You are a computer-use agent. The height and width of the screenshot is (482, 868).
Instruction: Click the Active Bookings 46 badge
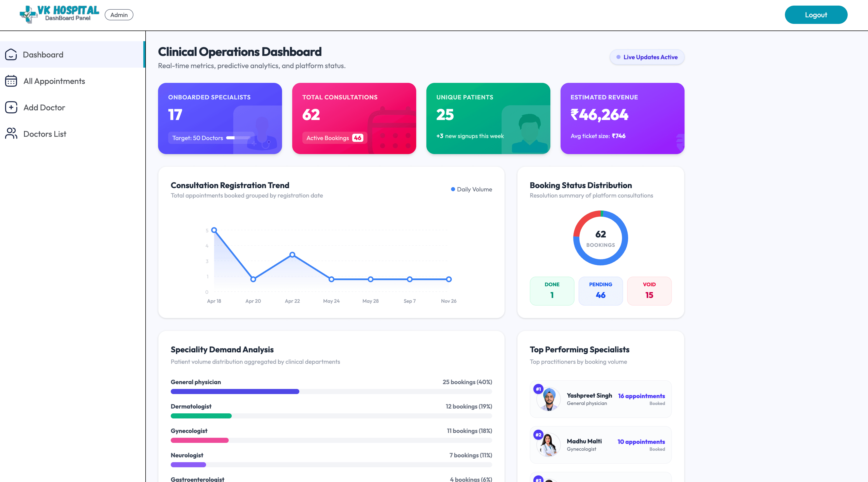click(x=334, y=138)
